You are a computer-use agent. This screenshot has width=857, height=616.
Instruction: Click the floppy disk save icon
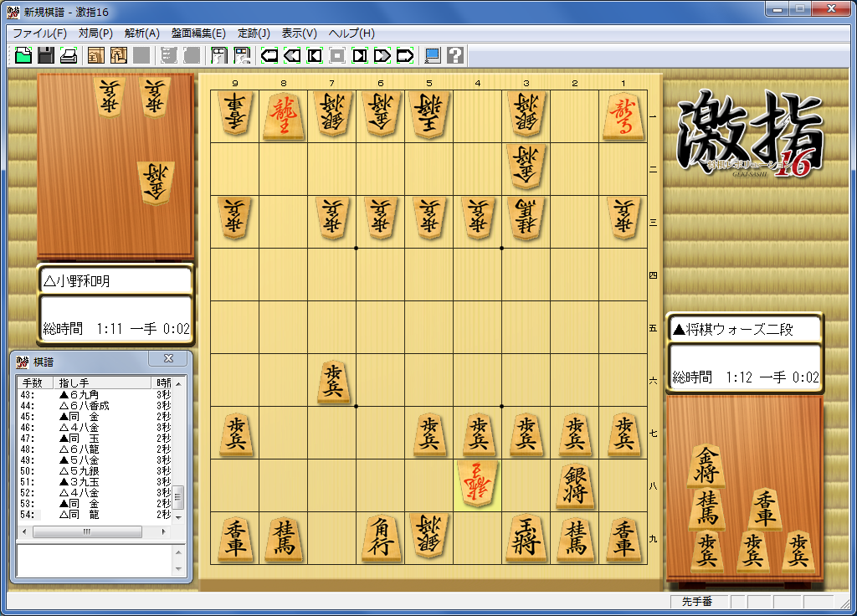point(46,56)
